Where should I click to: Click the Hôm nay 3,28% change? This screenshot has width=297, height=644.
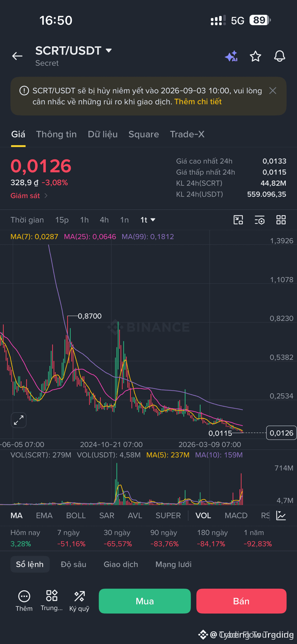click(x=25, y=538)
